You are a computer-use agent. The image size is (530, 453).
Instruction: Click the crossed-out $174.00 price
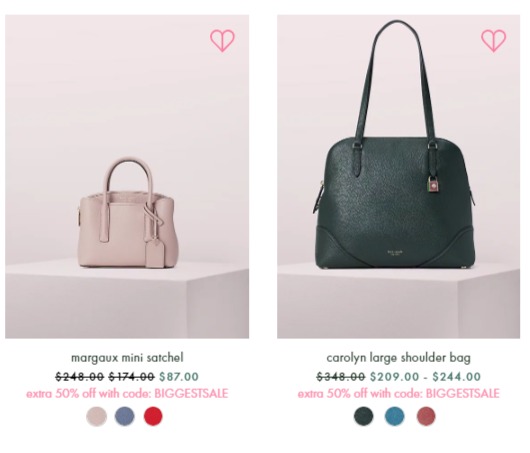131,376
